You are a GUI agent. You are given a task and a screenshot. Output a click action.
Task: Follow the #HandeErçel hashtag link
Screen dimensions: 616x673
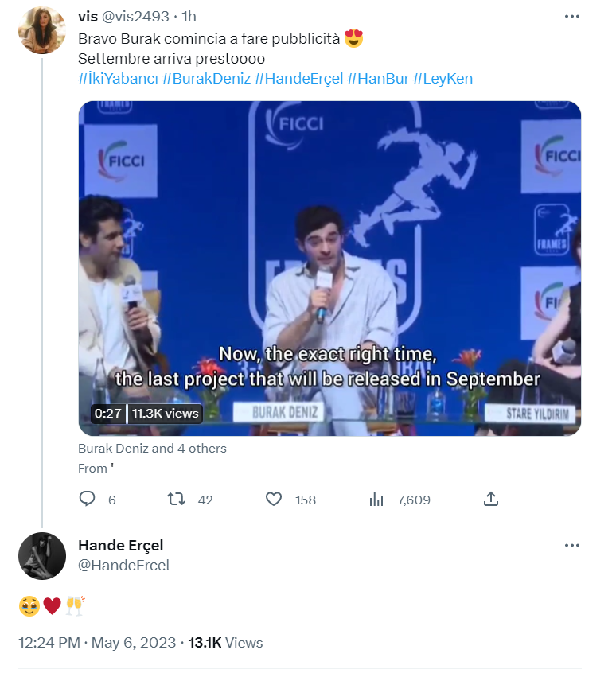click(x=298, y=79)
